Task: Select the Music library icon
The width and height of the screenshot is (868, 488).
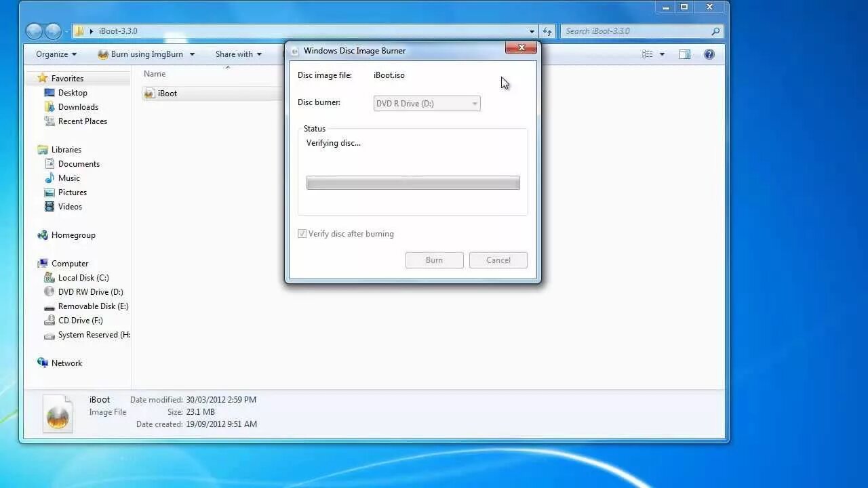Action: click(x=50, y=178)
